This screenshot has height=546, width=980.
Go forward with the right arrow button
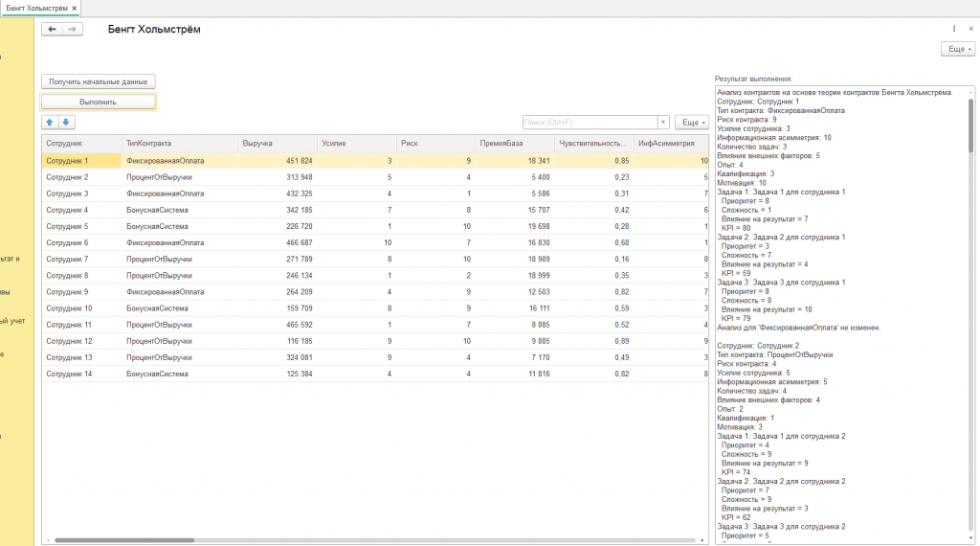point(73,30)
